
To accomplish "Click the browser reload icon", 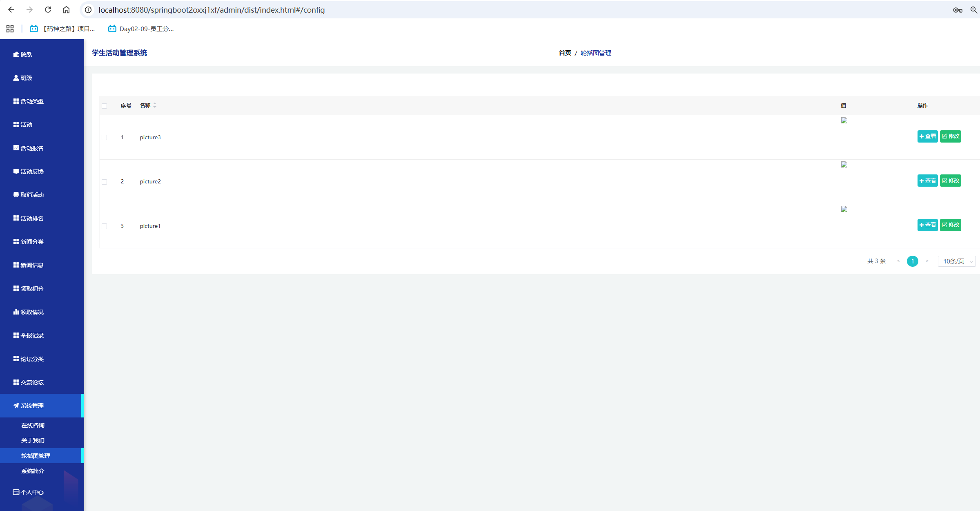I will 48,10.
